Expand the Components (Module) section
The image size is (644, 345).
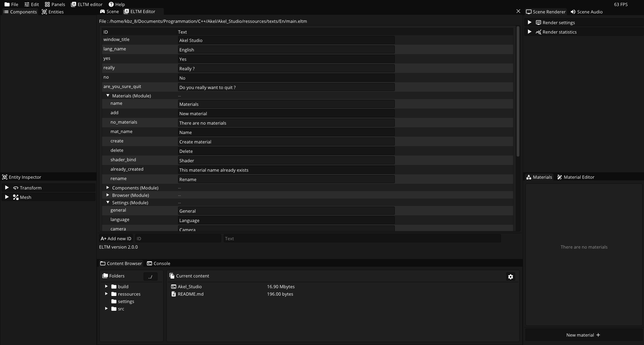click(x=108, y=188)
